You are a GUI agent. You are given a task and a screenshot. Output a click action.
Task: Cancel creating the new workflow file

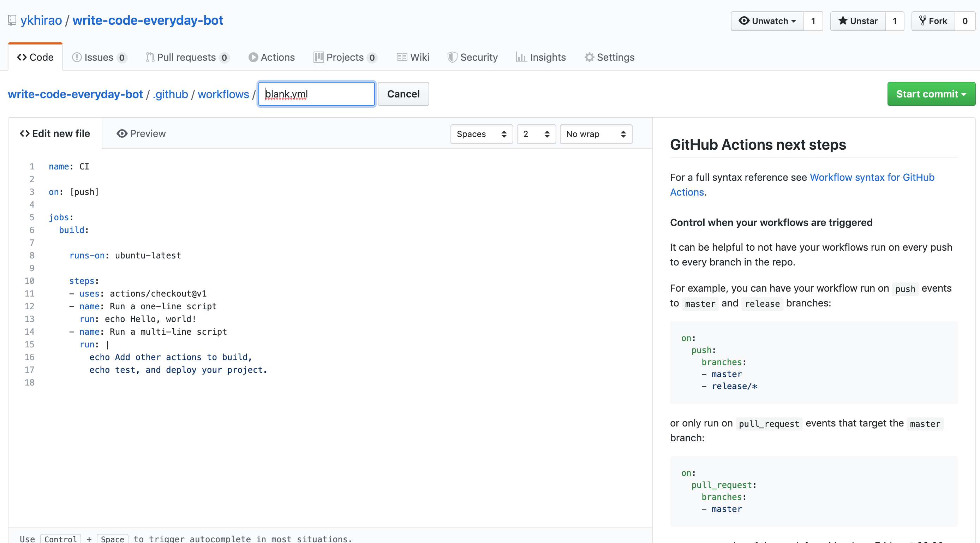tap(403, 94)
